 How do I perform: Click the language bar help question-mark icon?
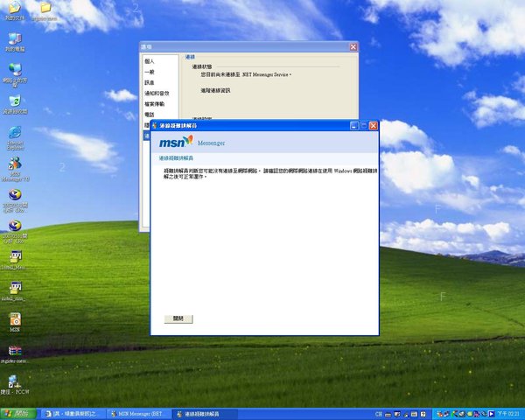[x=423, y=414]
